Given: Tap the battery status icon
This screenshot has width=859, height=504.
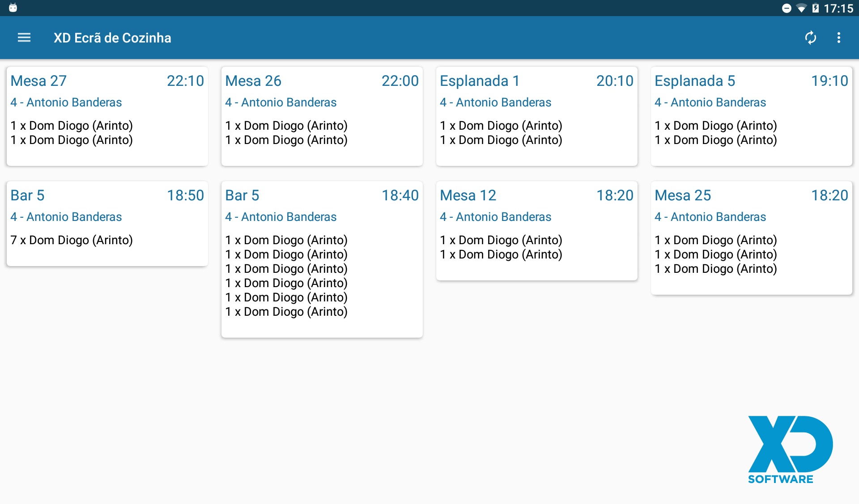Looking at the screenshot, I should [x=816, y=8].
